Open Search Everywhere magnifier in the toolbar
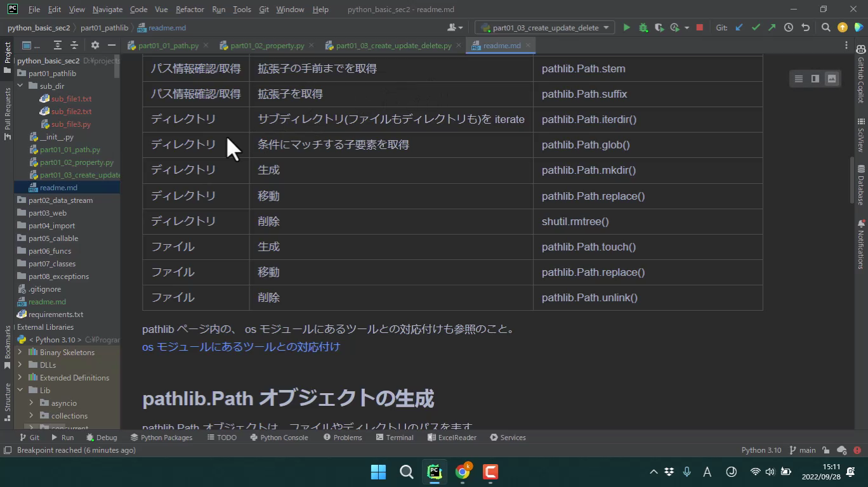Screen dimensions: 868x487 [x=825, y=28]
